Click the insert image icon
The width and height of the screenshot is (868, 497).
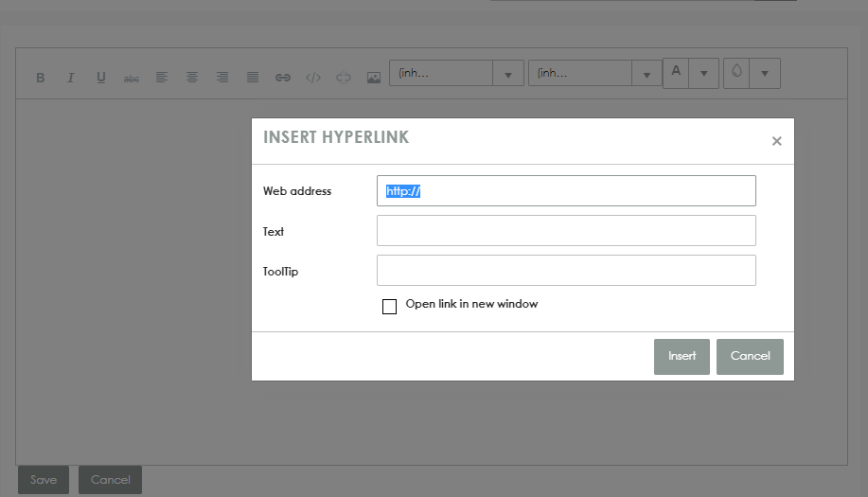pos(374,78)
